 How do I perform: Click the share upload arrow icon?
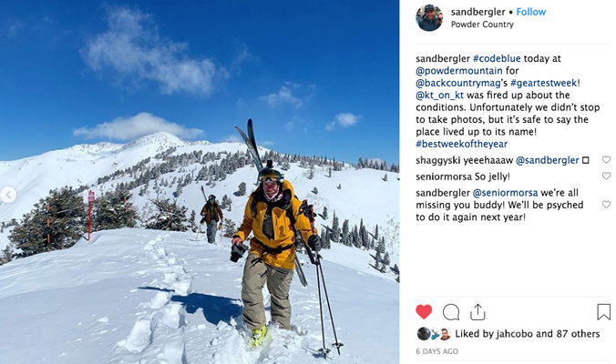pos(477,312)
